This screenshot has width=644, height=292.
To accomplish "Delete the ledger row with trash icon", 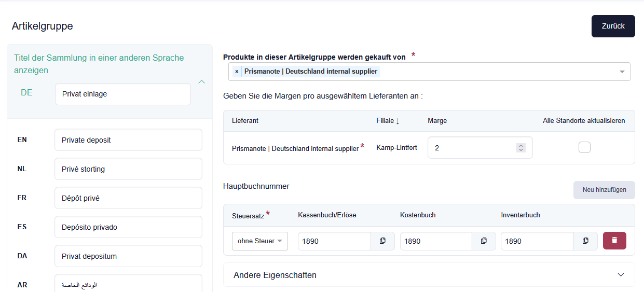I will tap(614, 241).
